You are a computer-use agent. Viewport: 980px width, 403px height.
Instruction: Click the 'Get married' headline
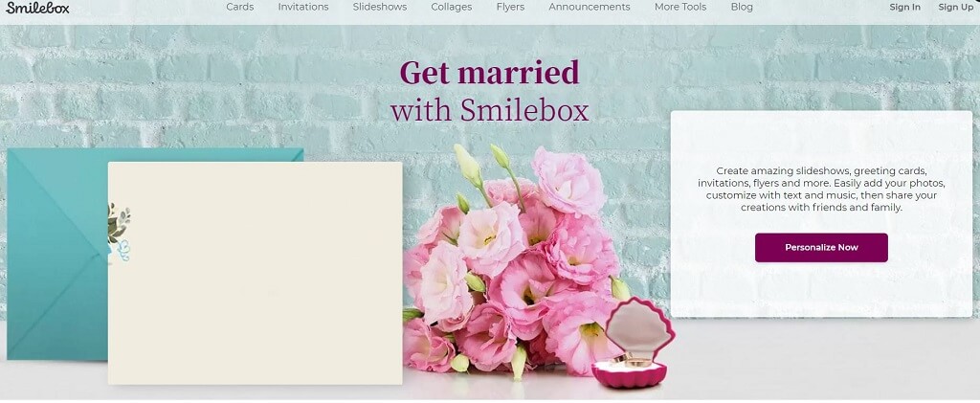(x=489, y=73)
